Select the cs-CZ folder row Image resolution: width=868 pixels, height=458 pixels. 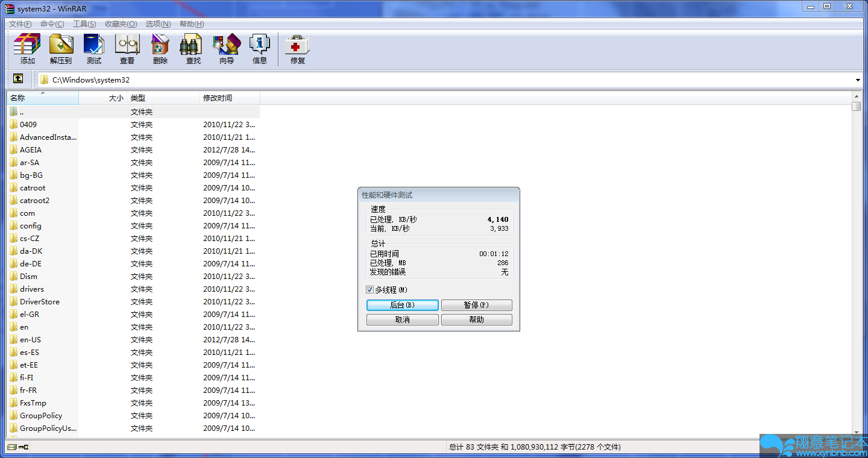pos(133,238)
